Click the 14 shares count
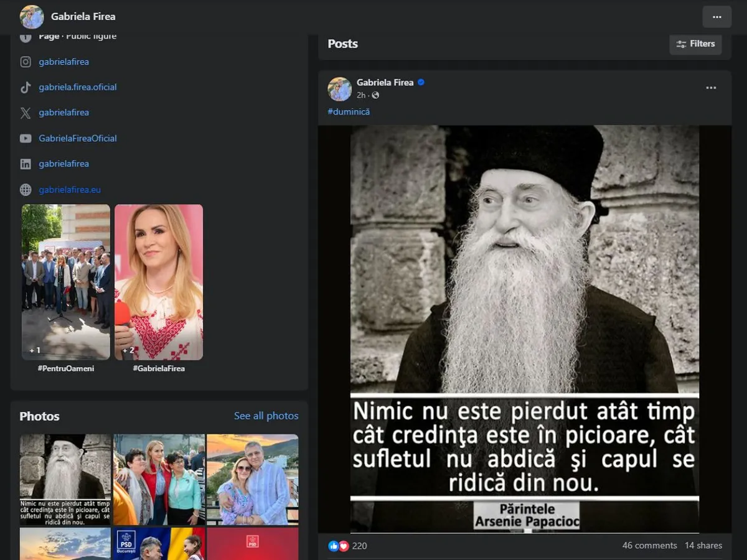The image size is (747, 560). 703,545
